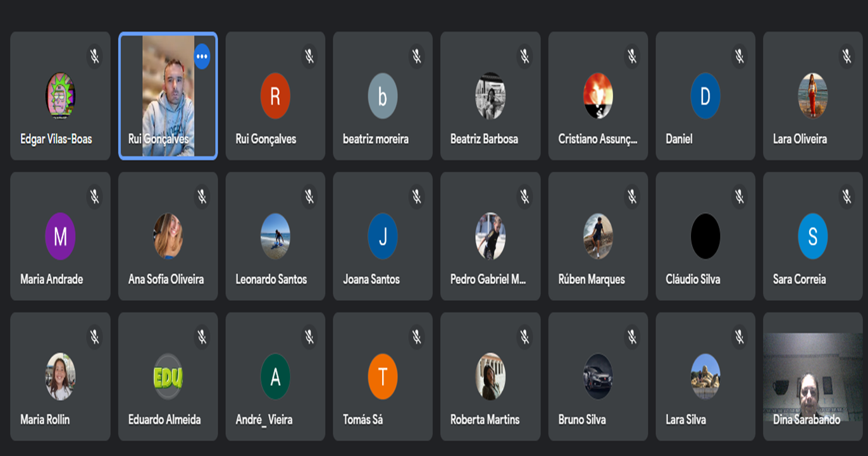Click Maria Andrade's purple M avatar
The height and width of the screenshot is (456, 868).
tap(60, 236)
